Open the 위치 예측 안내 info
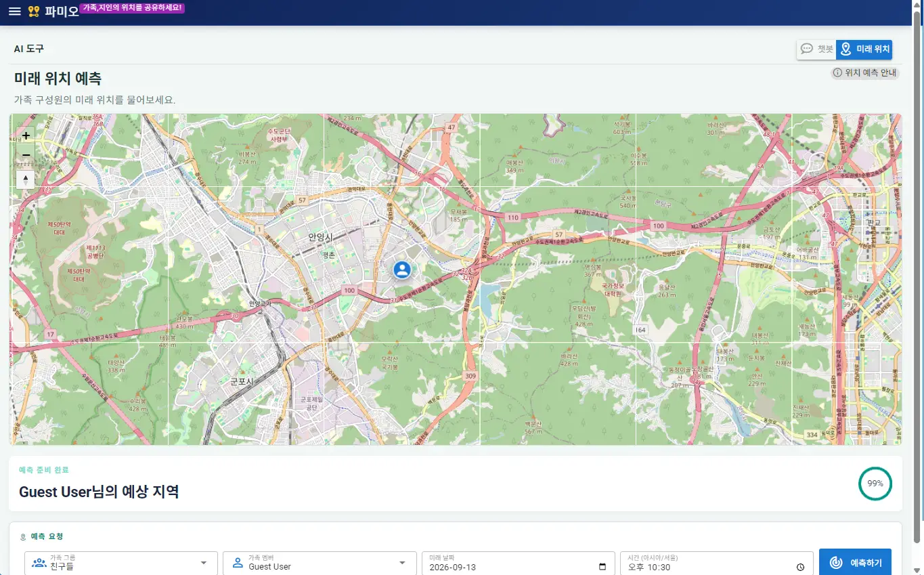Screen dimensions: 924x575 (865, 73)
